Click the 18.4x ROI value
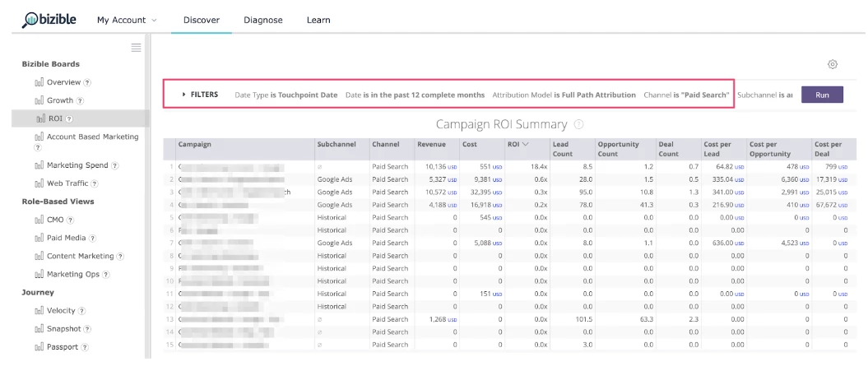The width and height of the screenshot is (868, 371). pos(540,167)
